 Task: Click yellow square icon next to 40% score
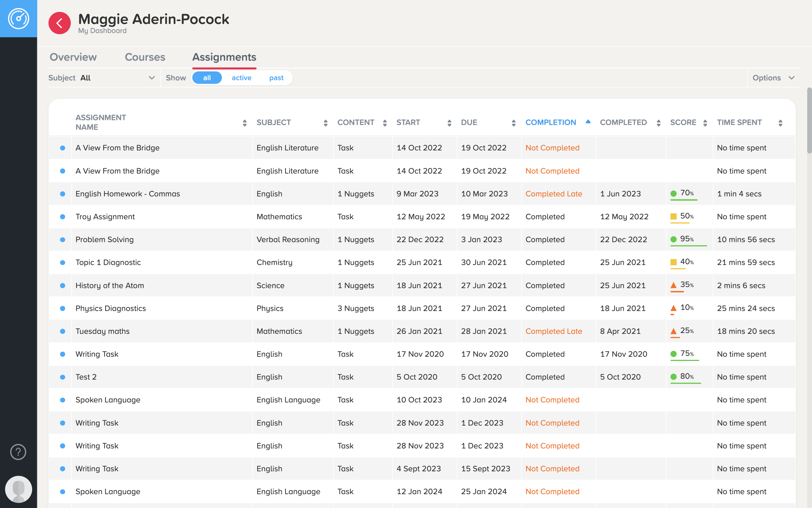click(x=673, y=262)
